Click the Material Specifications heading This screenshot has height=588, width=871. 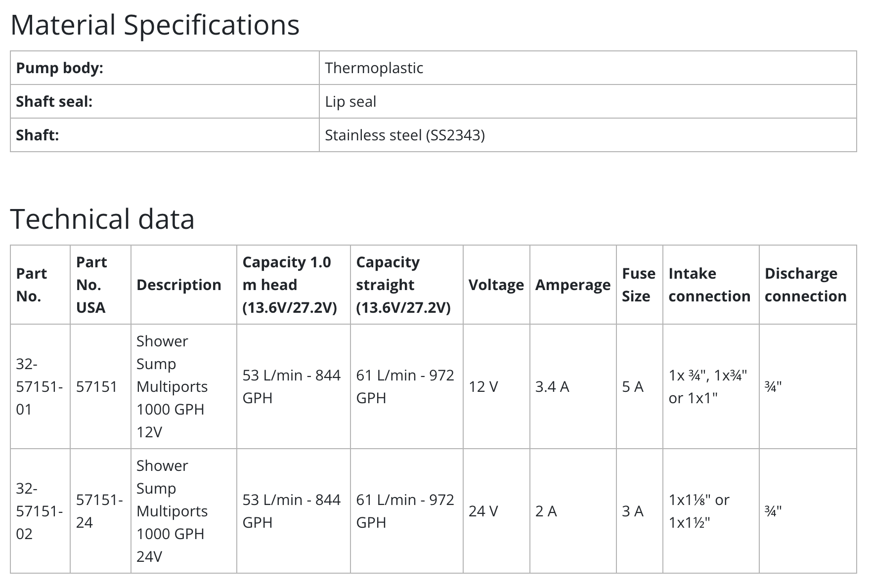pos(155,25)
